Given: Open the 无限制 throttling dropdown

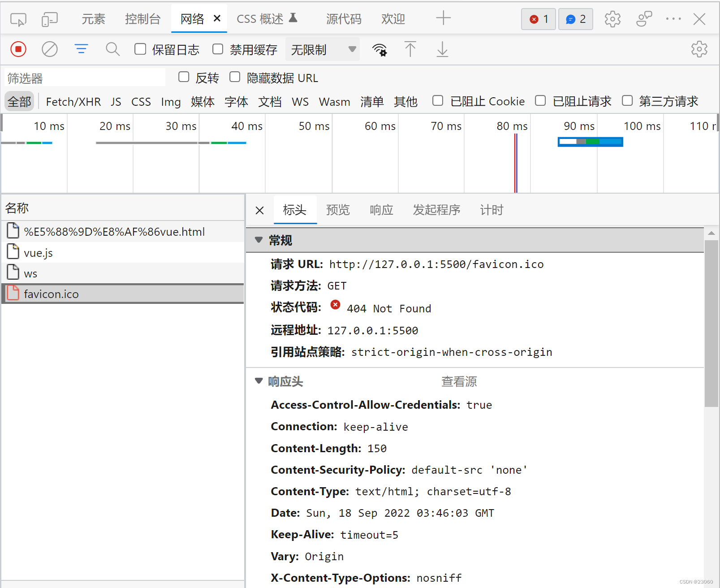Looking at the screenshot, I should coord(323,49).
